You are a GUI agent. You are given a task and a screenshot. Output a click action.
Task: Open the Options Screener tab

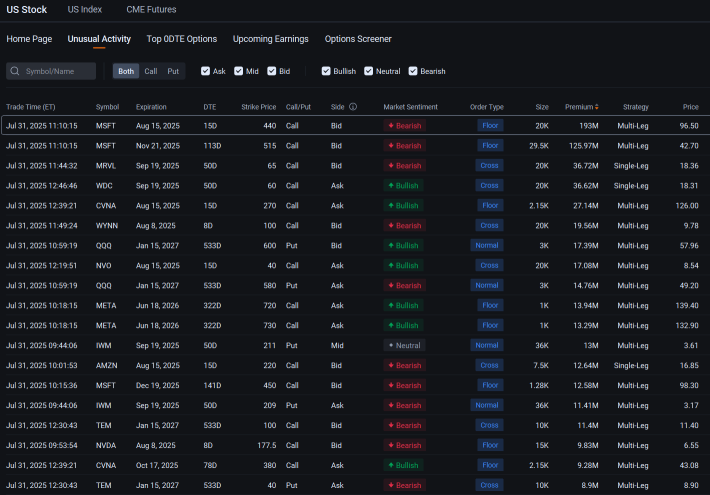point(358,39)
